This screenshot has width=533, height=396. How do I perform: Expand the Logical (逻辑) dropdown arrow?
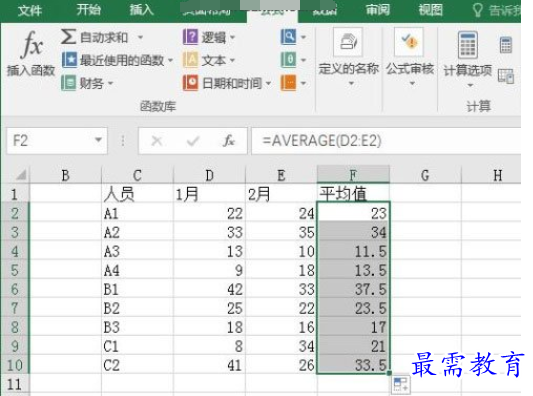(x=233, y=37)
